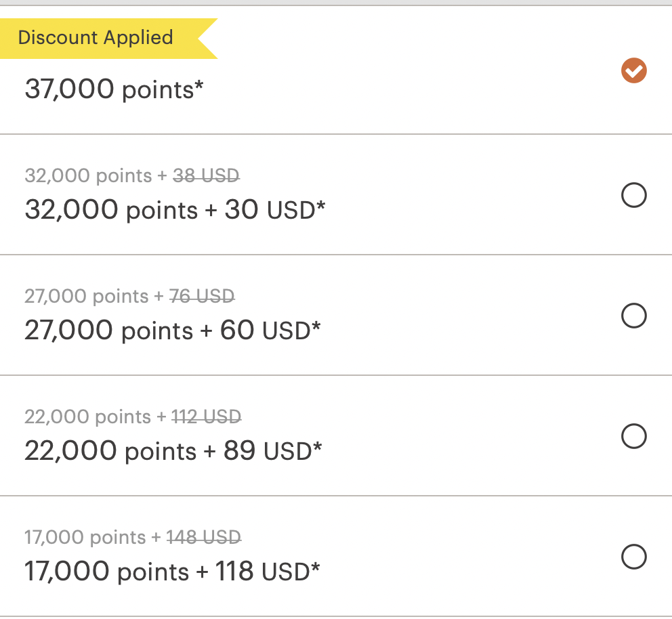
Task: Click the 17,000 points + 118 USD* label
Action: coord(172,572)
